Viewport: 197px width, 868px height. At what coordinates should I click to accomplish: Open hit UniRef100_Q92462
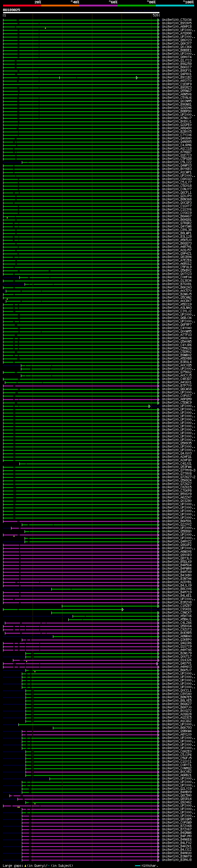177,802
